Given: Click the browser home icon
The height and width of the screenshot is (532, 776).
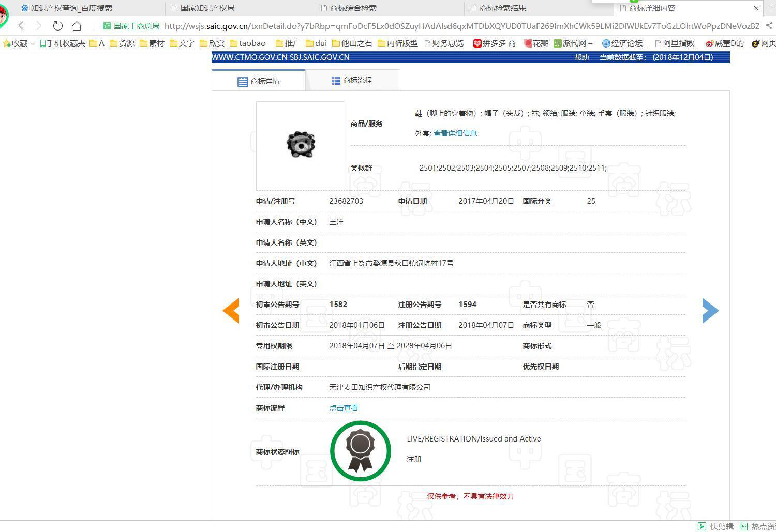Looking at the screenshot, I should [x=77, y=25].
